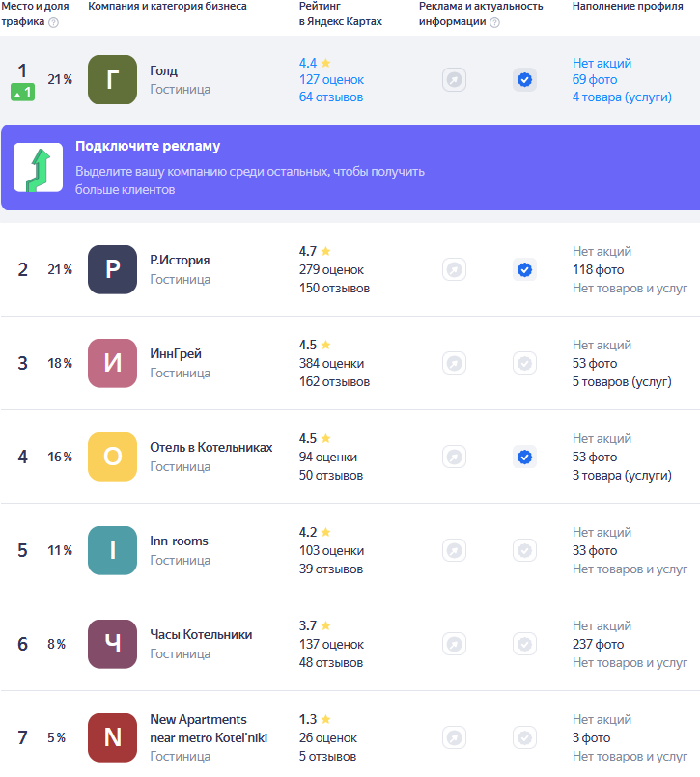Click the 4.4 rating link for Голд
700x777 pixels.
coord(315,63)
